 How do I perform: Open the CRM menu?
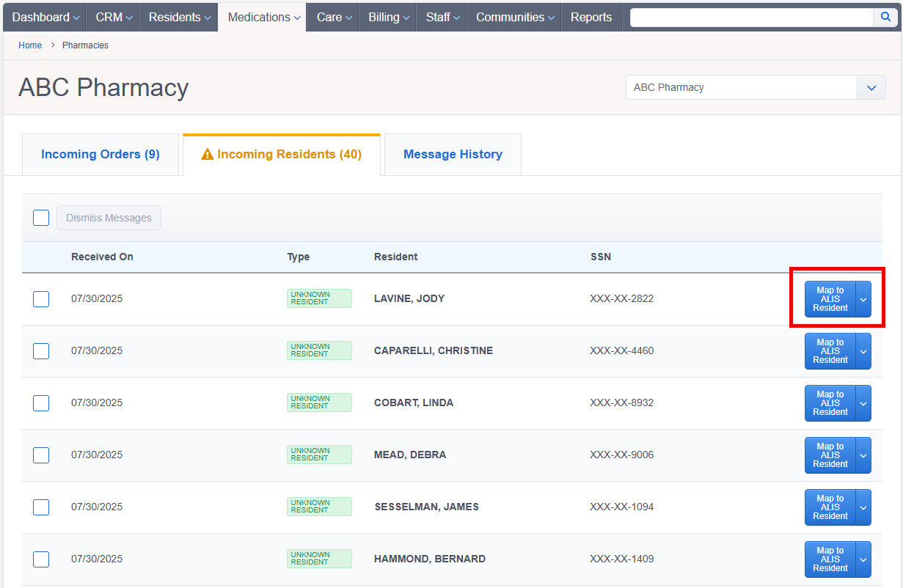[x=114, y=17]
